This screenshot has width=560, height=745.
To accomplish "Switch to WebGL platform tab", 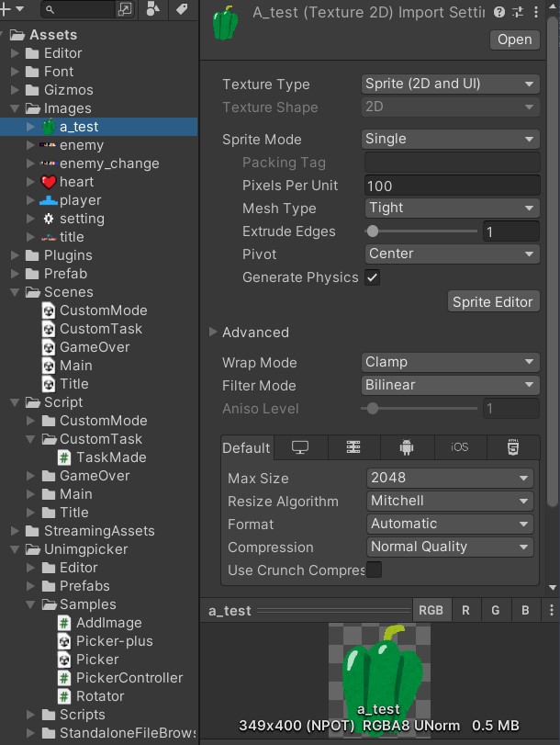I will (x=513, y=447).
